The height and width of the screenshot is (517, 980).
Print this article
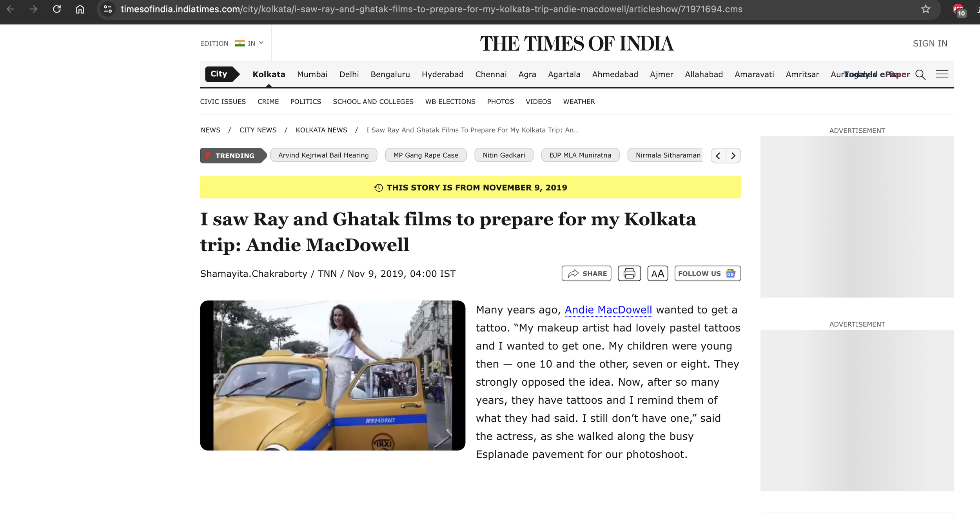[629, 273]
